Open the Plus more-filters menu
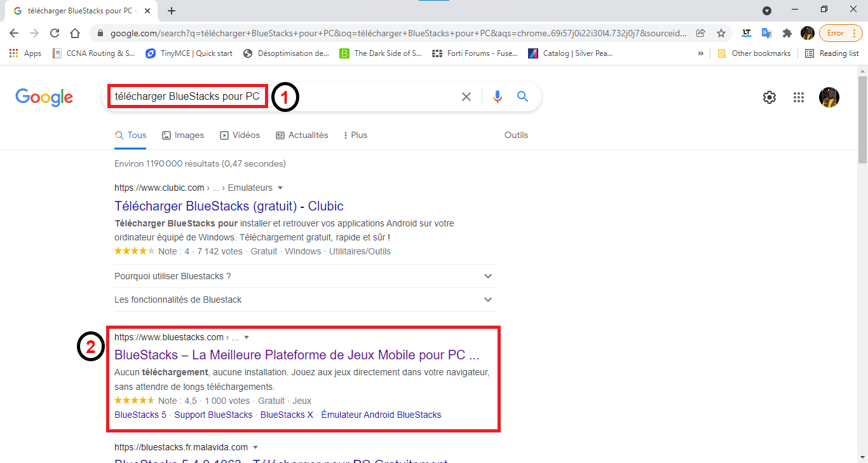Screen dimensions: 868x463 click(x=355, y=135)
